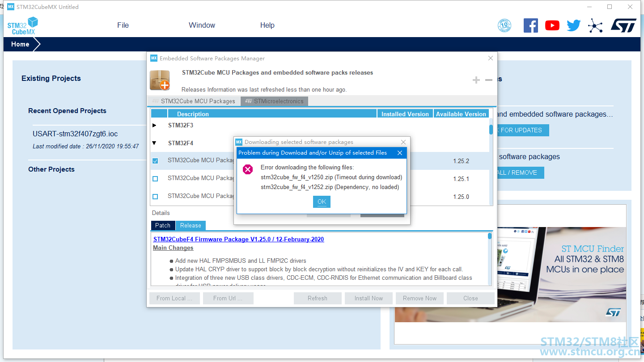
Task: Open the Facebook icon in header
Action: coord(531,25)
